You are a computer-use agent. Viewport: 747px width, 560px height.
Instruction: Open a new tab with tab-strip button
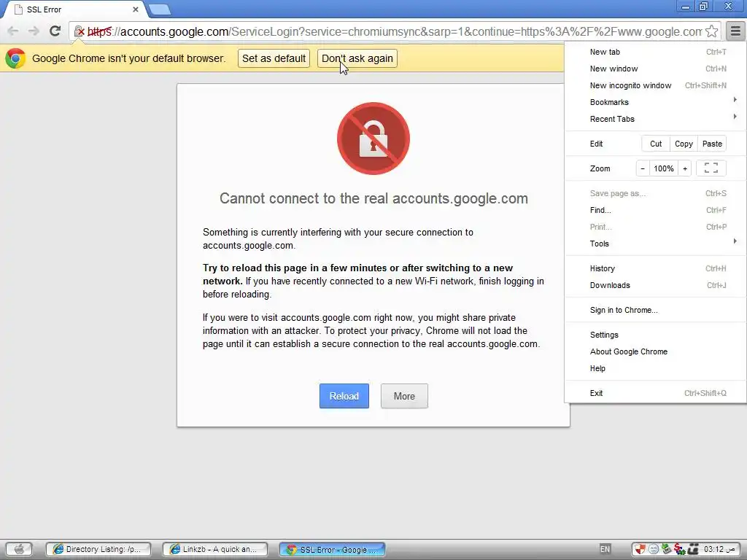pyautogui.click(x=160, y=9)
